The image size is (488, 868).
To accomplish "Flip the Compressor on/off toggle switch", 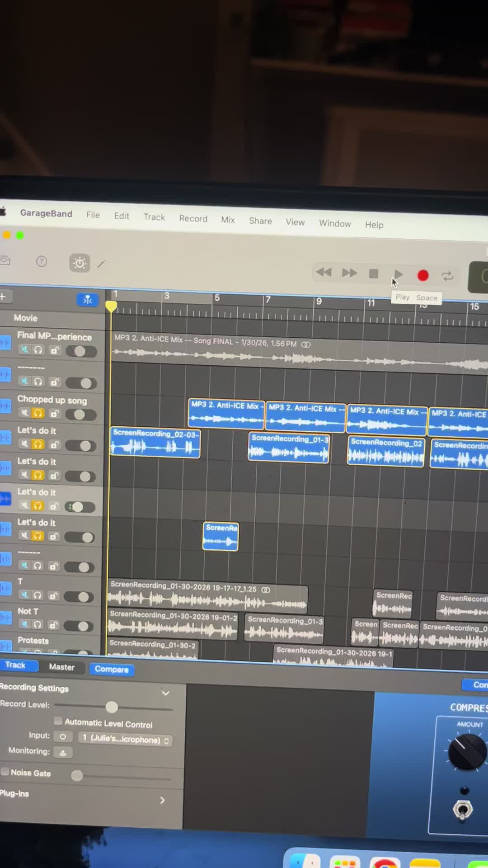I will coord(462,810).
